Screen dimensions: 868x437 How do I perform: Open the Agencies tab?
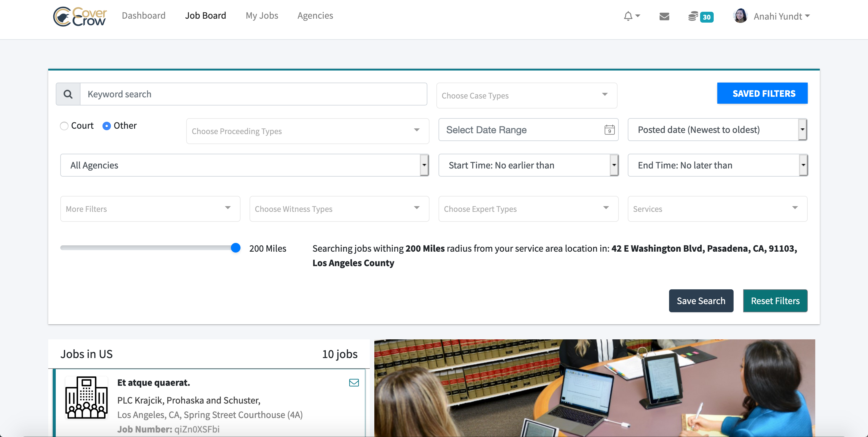tap(315, 15)
